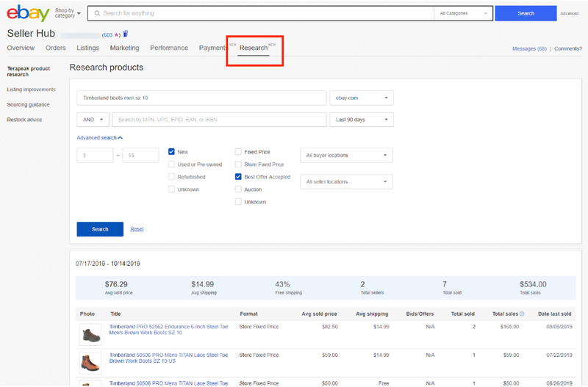Click the seller badge icon beside feedback score
The image size is (588, 387).
[125, 34]
